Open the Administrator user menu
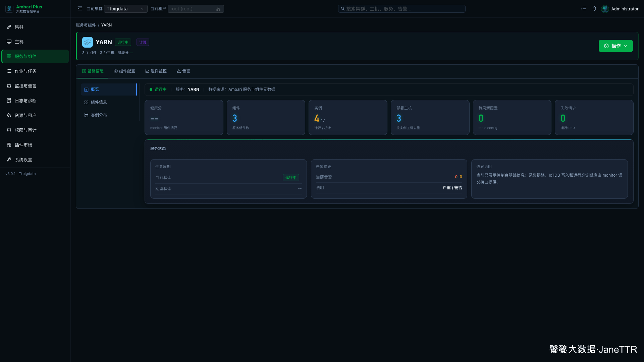The width and height of the screenshot is (644, 362). point(620,9)
